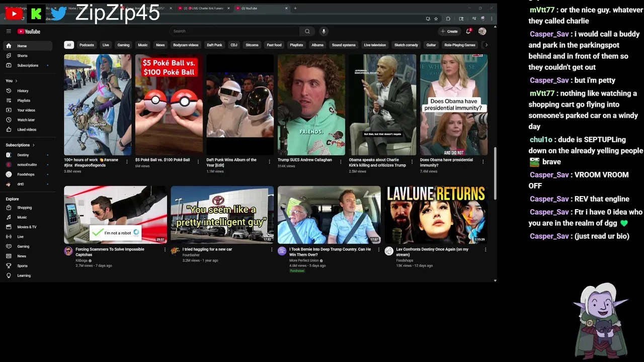Screen dimensions: 644x362
Task: Open menu for Obama speaks about Charlie Kirk
Action: [412, 162]
